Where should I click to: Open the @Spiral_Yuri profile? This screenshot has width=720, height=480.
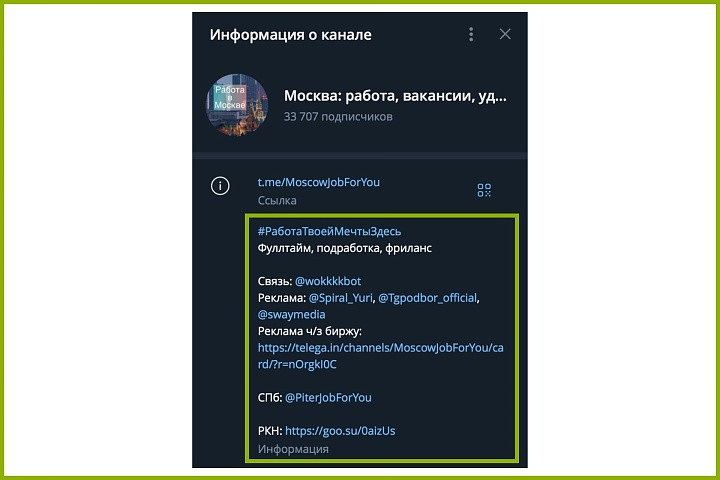click(341, 298)
